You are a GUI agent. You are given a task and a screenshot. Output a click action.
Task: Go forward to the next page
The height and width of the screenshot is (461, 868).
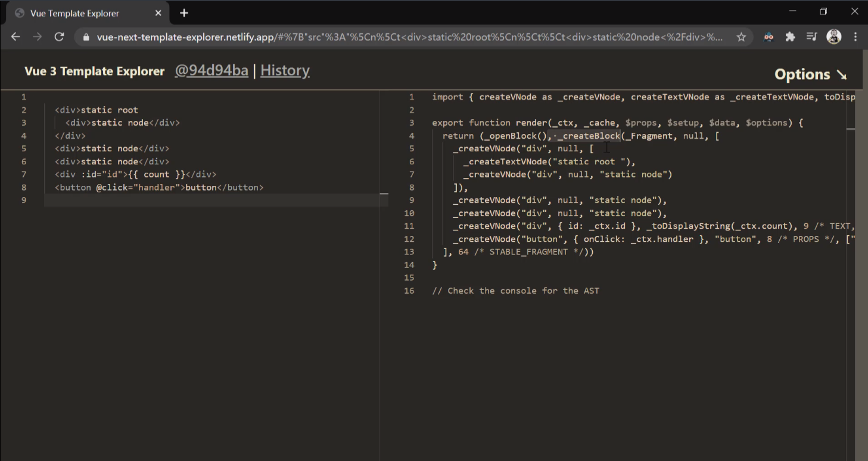38,37
